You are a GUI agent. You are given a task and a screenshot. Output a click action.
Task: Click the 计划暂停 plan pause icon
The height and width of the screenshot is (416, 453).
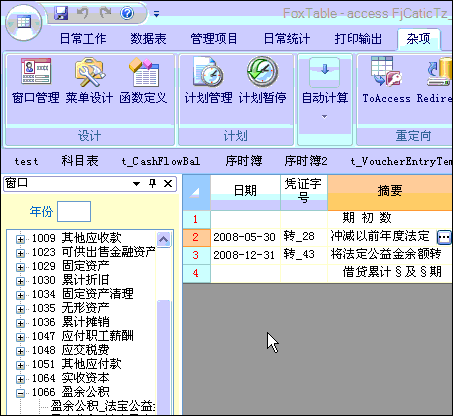coord(262,72)
